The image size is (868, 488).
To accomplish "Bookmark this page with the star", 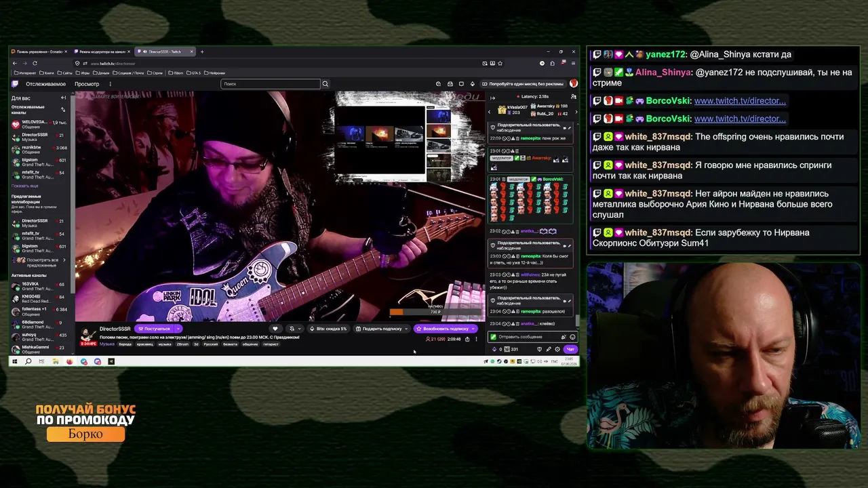I will (500, 63).
